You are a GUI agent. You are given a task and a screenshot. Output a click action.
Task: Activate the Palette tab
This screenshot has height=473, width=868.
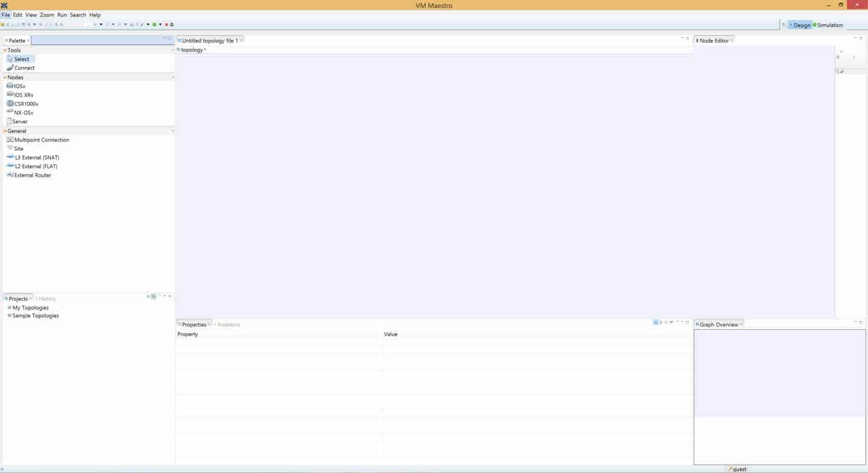pyautogui.click(x=17, y=41)
